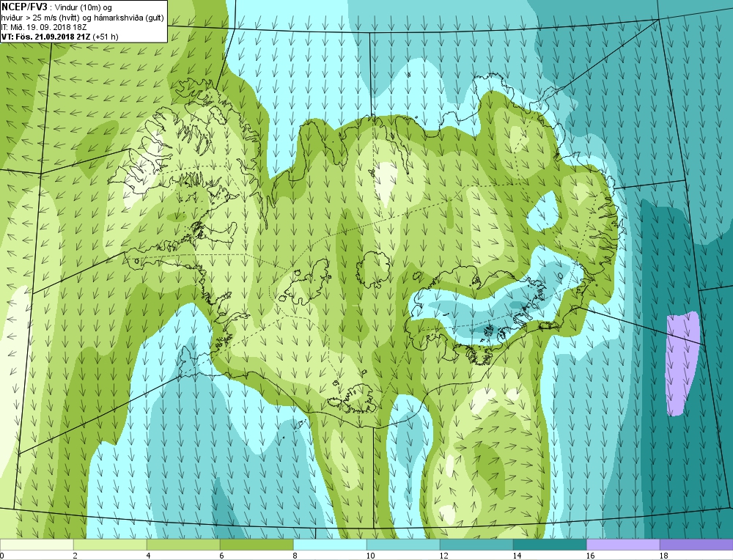Click the 2–4 m/s legend color swatch
Viewport: 733px width, 560px height.
pyautogui.click(x=110, y=545)
